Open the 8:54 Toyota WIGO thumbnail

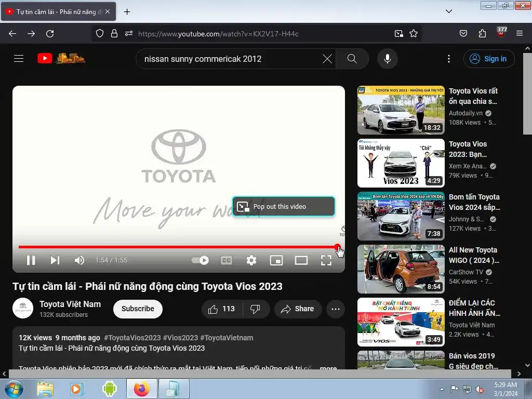tap(401, 269)
